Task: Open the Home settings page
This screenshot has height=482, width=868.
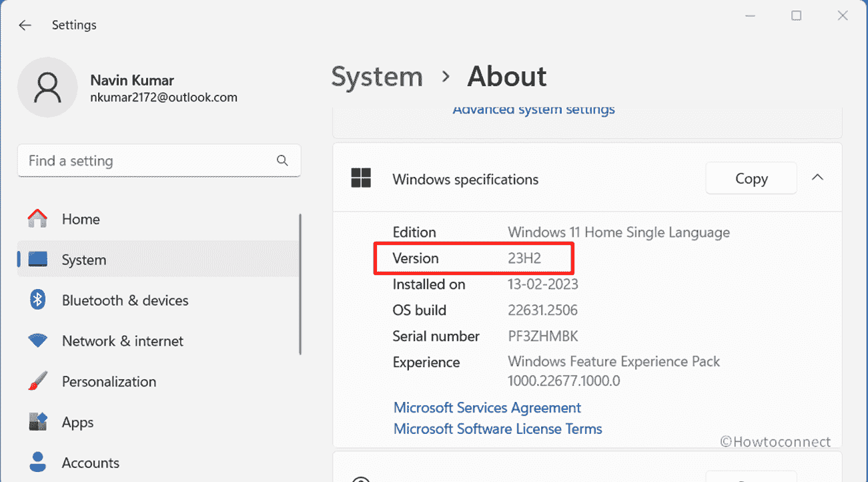Action: (159, 219)
